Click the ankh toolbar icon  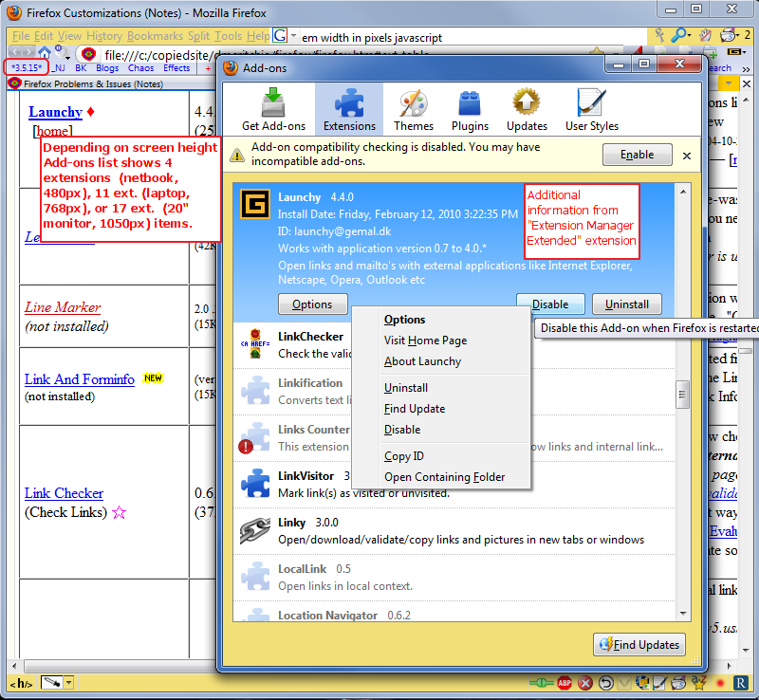tap(658, 35)
